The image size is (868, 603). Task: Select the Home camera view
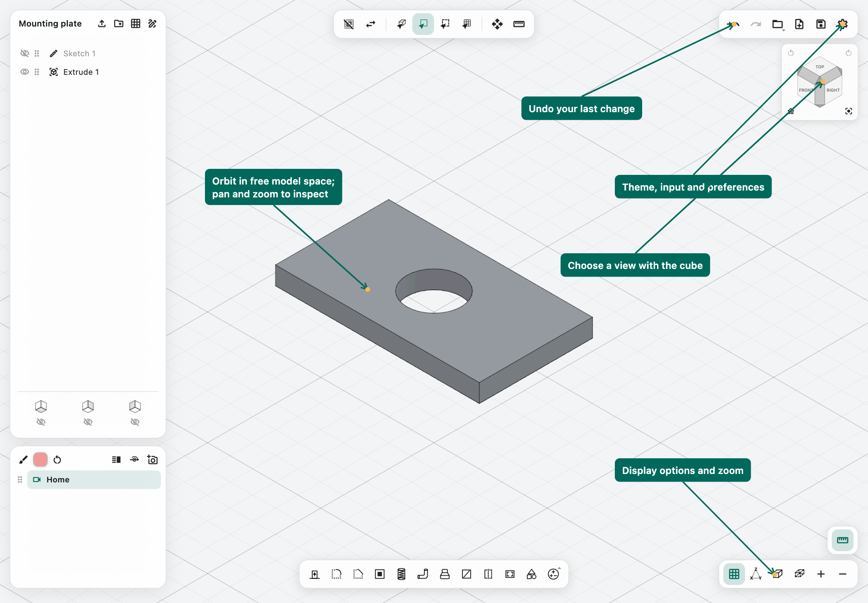[x=94, y=480]
